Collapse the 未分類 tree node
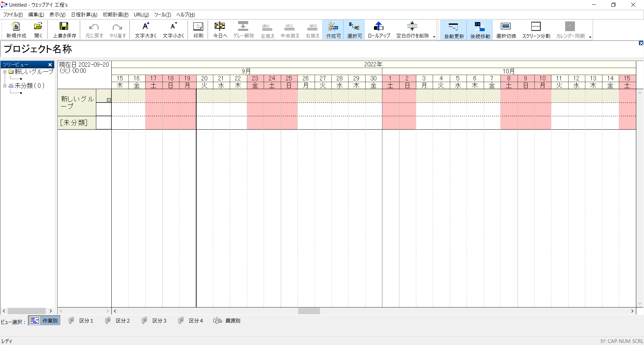This screenshot has height=345, width=644. click(5, 86)
